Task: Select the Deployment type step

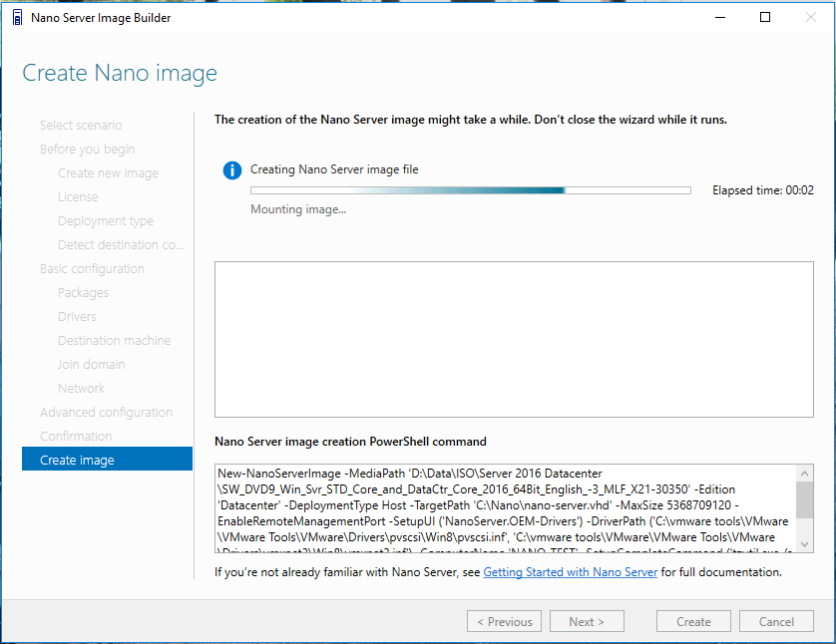Action: [x=106, y=220]
